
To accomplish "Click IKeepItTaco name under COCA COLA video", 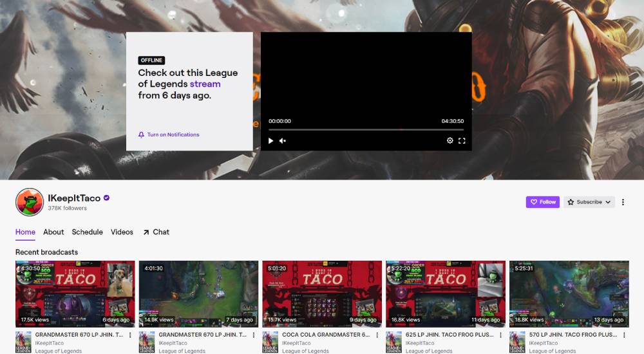I will [296, 343].
